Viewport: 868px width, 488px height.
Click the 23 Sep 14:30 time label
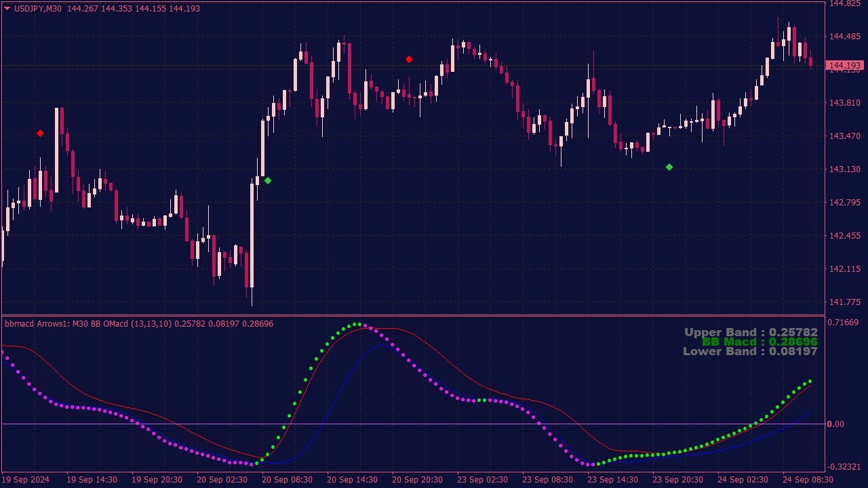(612, 480)
